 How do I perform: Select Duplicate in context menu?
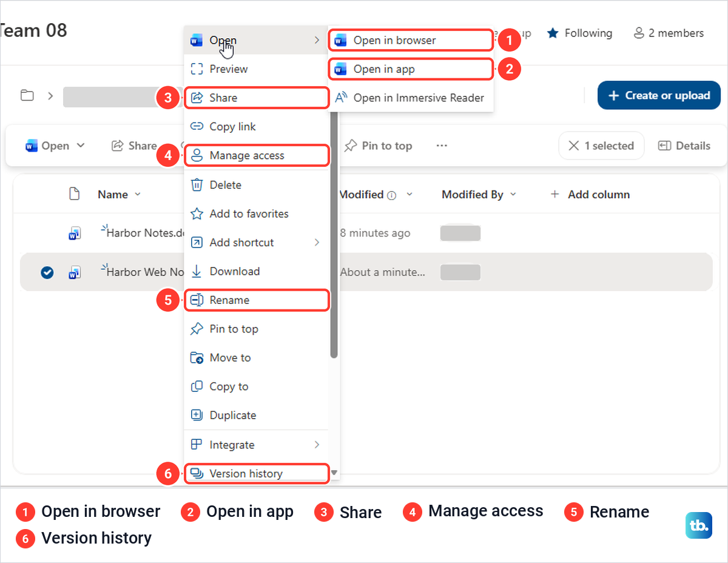256,416
